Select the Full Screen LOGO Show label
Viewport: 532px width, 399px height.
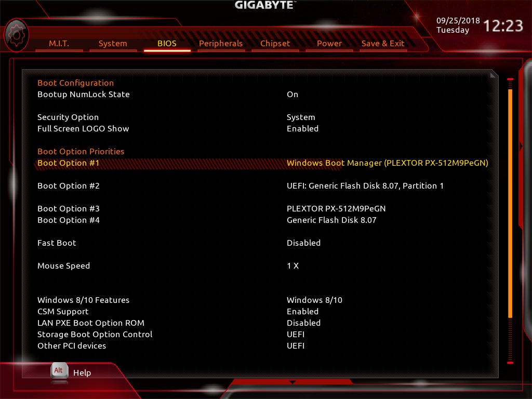pyautogui.click(x=83, y=129)
